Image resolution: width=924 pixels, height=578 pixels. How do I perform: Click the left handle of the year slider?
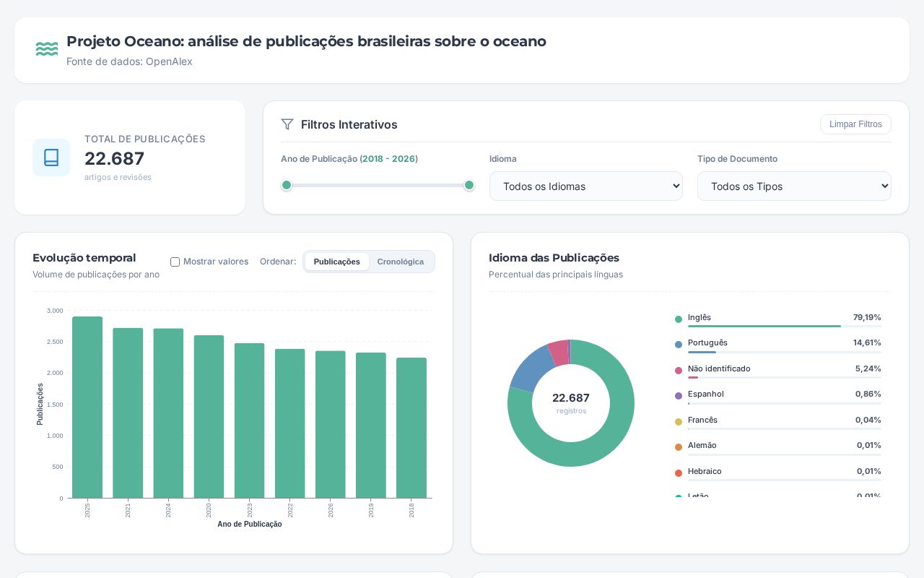click(287, 185)
